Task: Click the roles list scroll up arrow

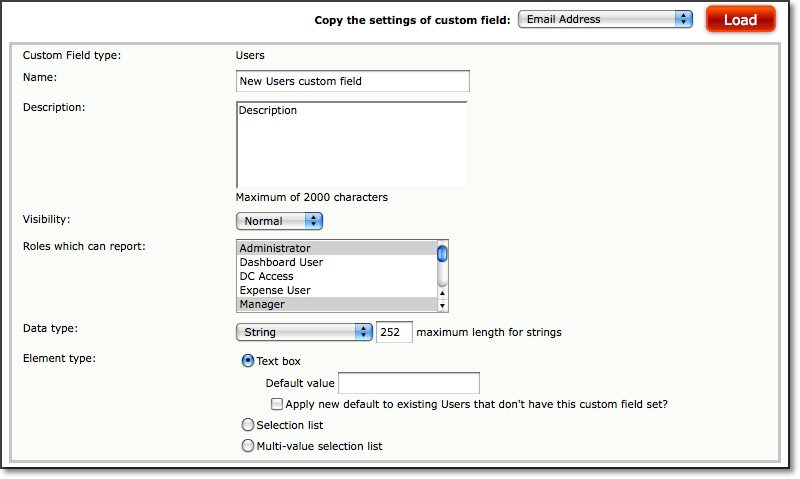Action: pyautogui.click(x=442, y=293)
